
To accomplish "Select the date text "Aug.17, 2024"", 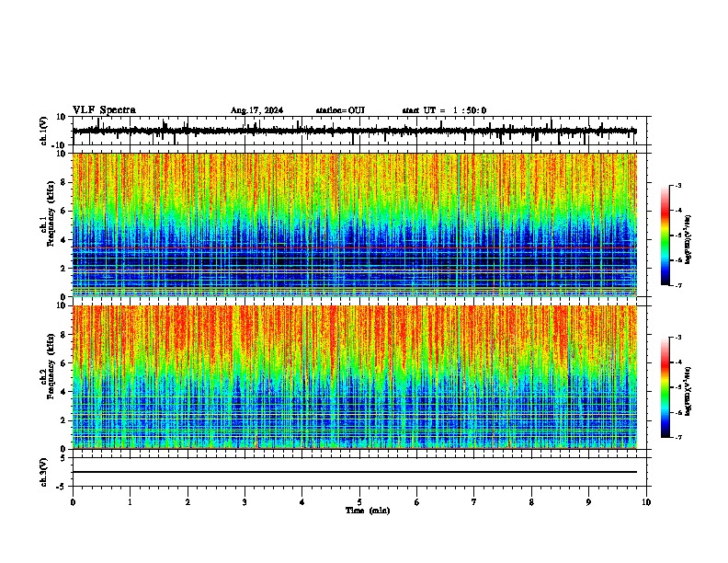I will pos(256,110).
